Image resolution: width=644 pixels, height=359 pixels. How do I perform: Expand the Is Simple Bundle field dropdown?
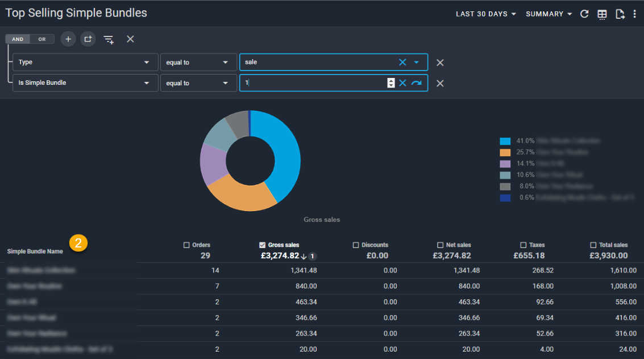click(x=85, y=83)
